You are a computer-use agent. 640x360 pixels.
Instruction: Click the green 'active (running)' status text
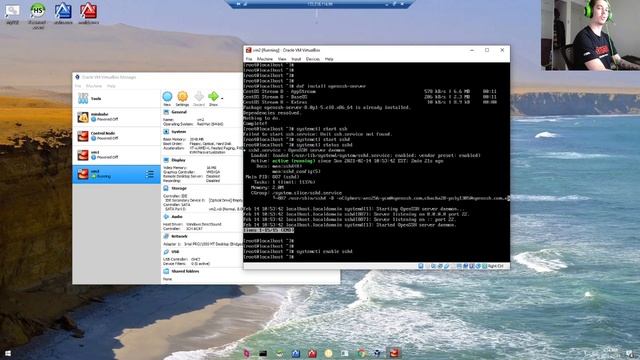(294, 161)
